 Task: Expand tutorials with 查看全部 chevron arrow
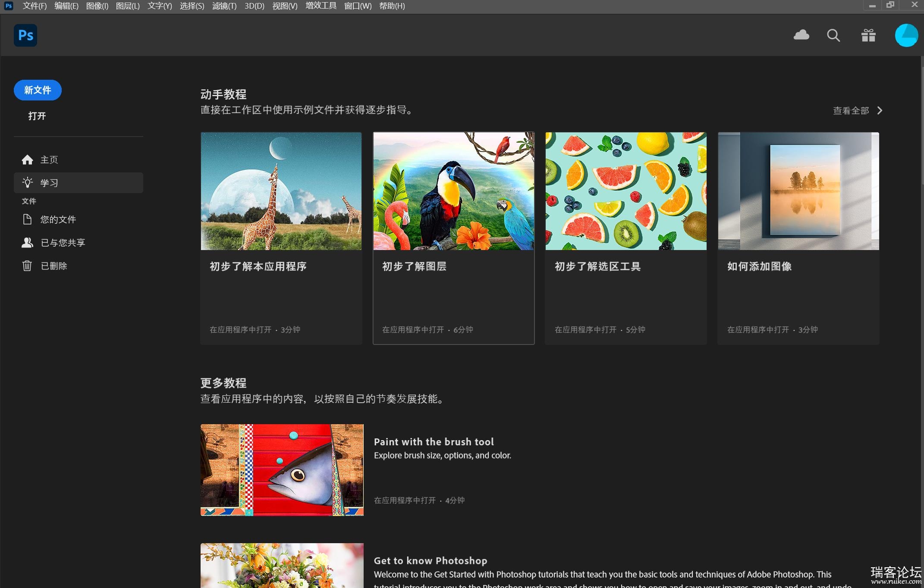click(x=880, y=110)
